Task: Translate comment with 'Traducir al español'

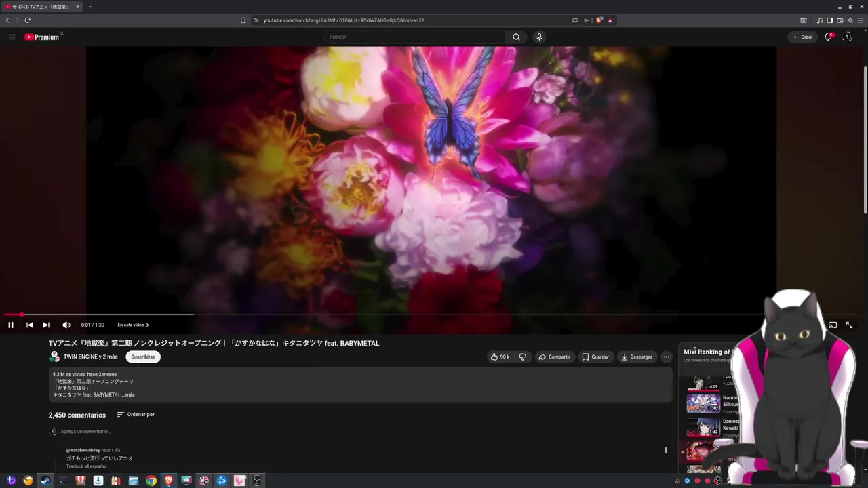Action: coord(86,466)
